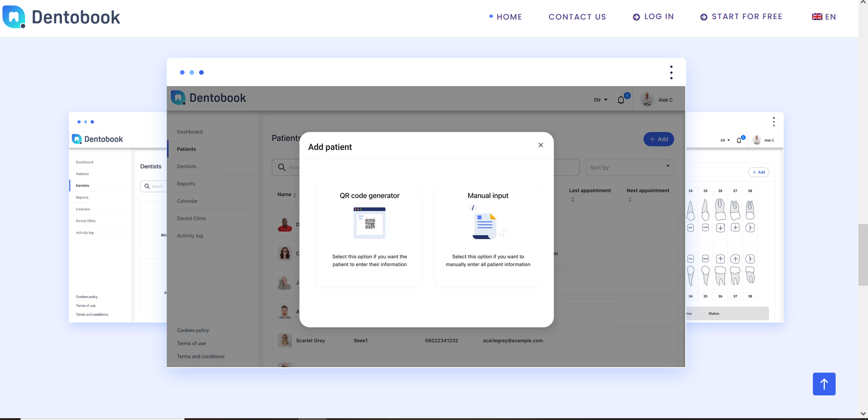The height and width of the screenshot is (420, 868).
Task: Select lower tooth 38 icon in dental chart
Action: pos(750,275)
